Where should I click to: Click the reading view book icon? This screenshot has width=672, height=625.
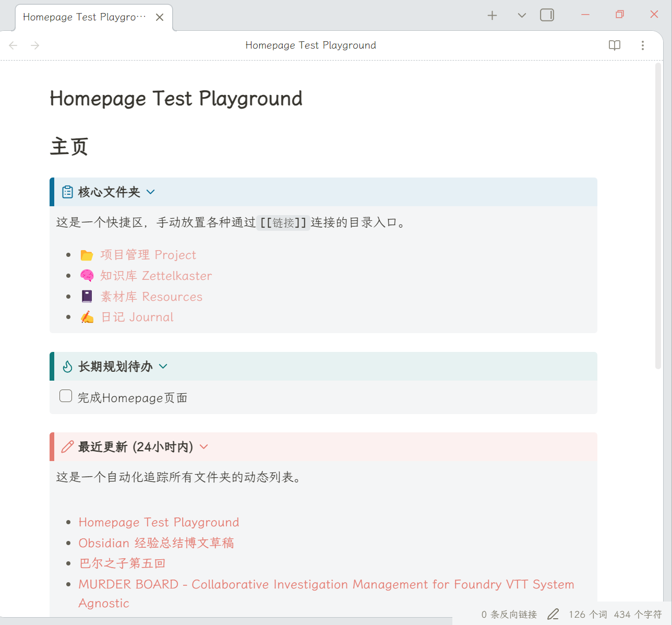(615, 45)
